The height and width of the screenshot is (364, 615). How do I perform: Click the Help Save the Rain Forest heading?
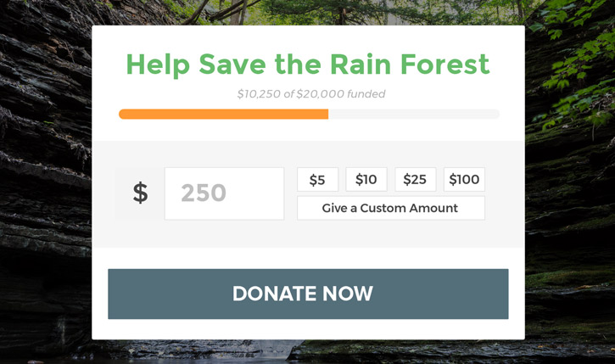pyautogui.click(x=308, y=64)
